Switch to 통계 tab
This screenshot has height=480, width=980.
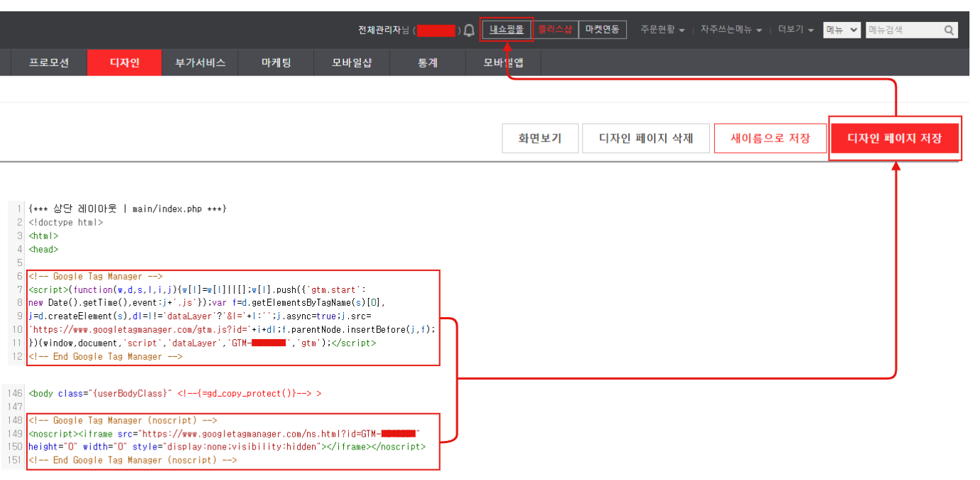427,63
